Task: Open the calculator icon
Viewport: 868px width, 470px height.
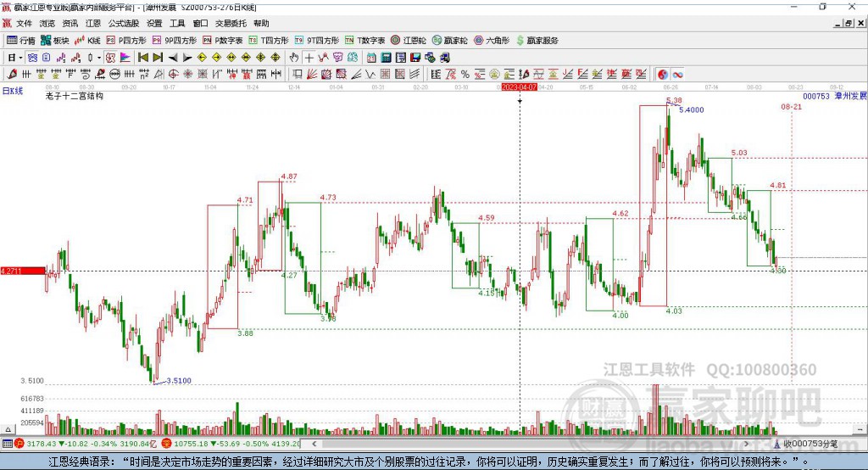Action: point(386,58)
